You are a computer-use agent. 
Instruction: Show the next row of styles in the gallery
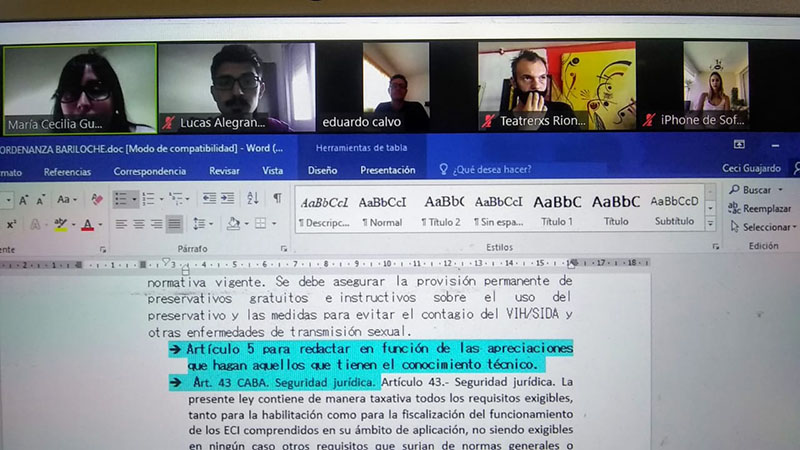click(710, 208)
